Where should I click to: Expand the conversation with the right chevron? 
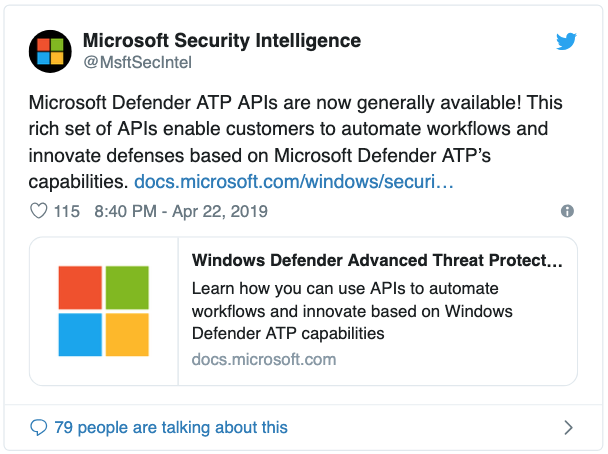[x=568, y=427]
